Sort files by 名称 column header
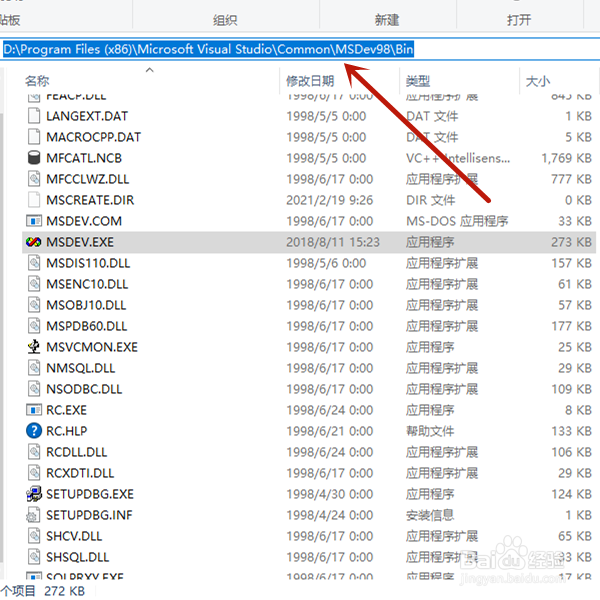 [x=37, y=81]
